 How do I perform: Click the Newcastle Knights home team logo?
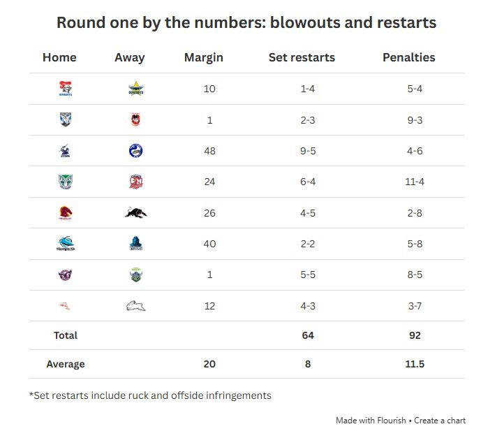(66, 89)
